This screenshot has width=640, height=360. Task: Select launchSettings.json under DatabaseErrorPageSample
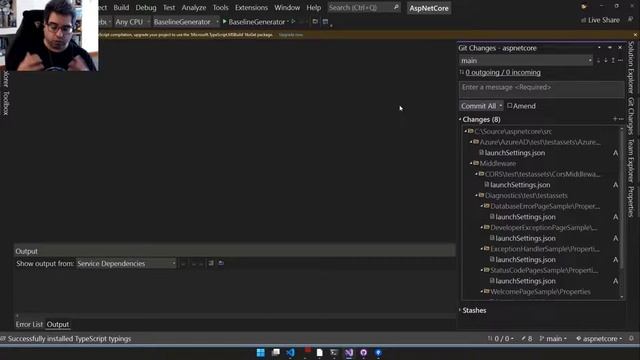(525, 217)
